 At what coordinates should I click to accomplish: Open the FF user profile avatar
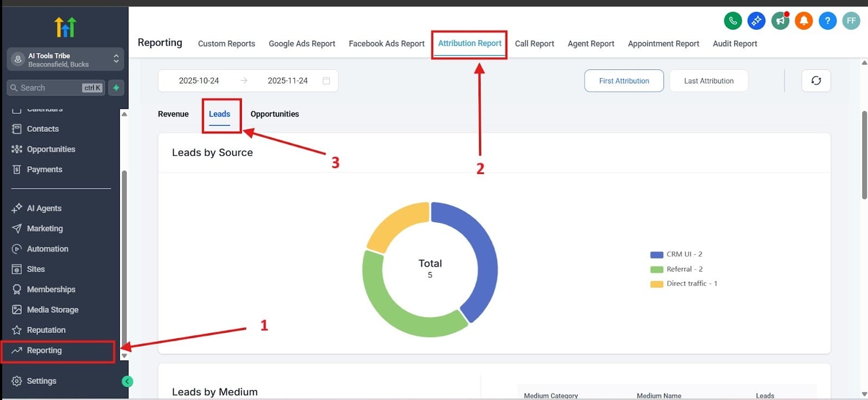pos(851,21)
